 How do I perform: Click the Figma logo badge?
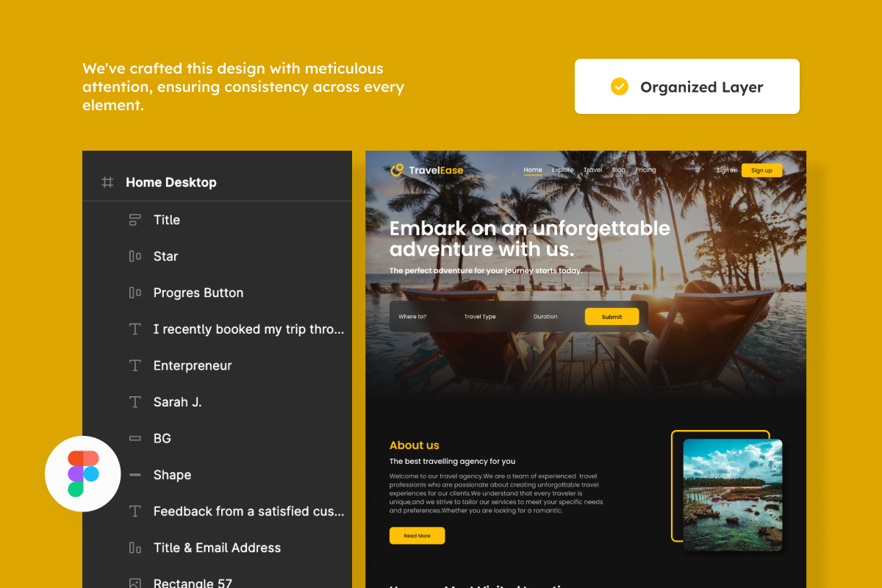pos(83,473)
